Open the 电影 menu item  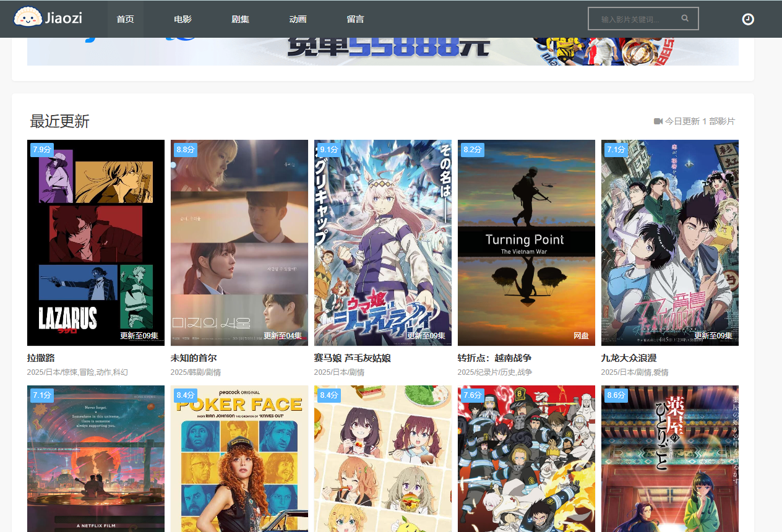tap(183, 19)
